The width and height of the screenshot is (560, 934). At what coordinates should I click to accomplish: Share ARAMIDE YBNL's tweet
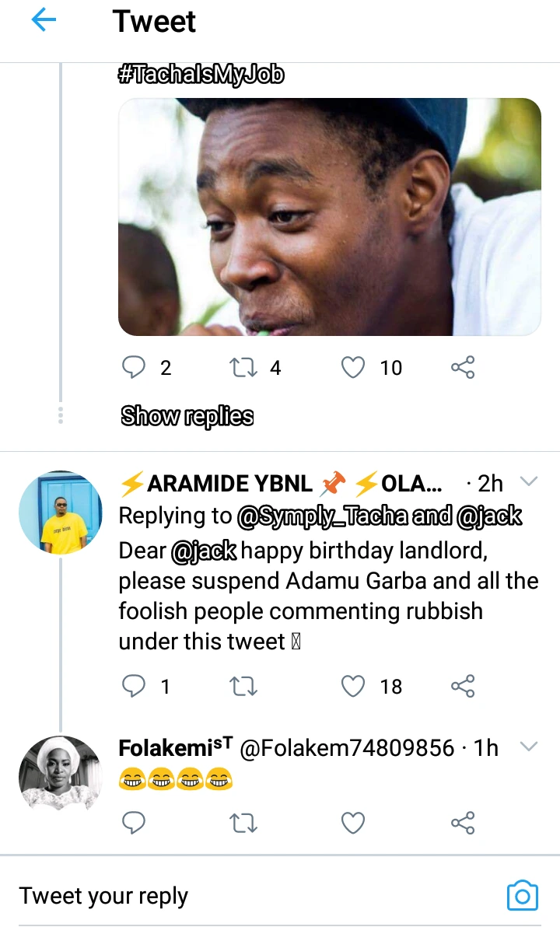pyautogui.click(x=463, y=686)
